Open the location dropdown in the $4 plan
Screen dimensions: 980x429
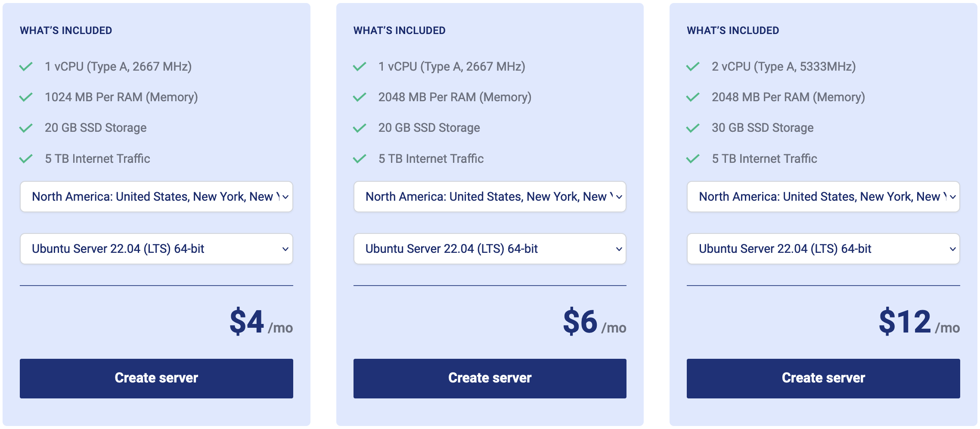click(156, 197)
